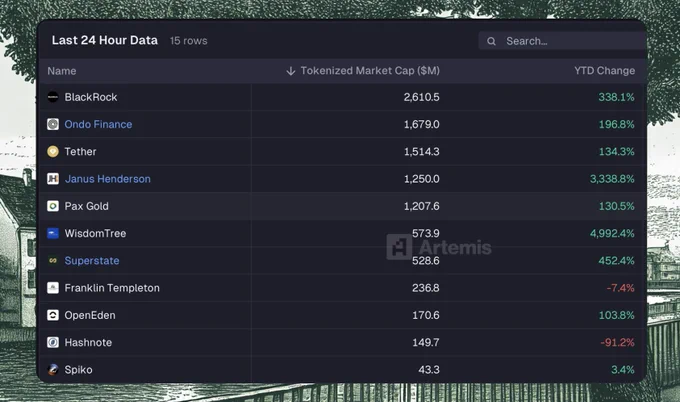The width and height of the screenshot is (680, 402).
Task: Focus the Search input field
Action: 562,41
